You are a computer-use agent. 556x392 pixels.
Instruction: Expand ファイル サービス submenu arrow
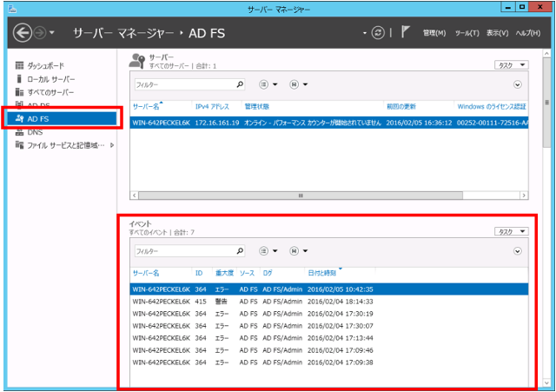[112, 145]
